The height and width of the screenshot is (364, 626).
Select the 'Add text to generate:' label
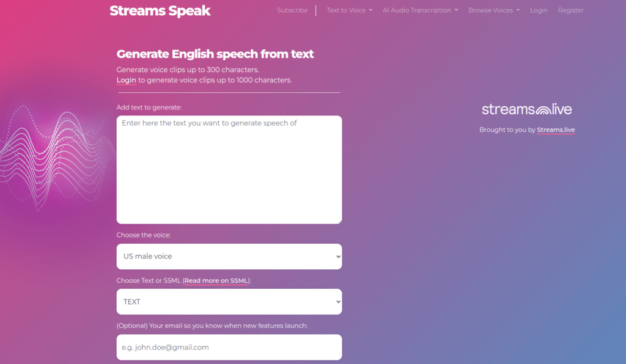(x=149, y=107)
